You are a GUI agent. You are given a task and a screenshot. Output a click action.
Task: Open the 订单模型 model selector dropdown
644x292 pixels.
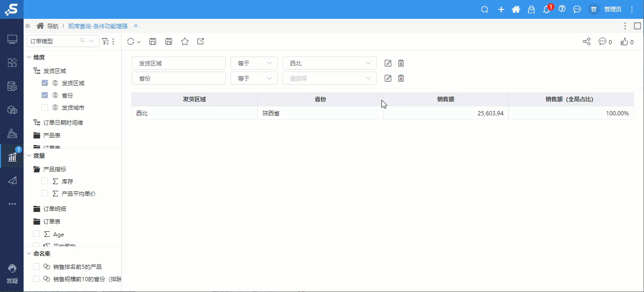[91, 41]
